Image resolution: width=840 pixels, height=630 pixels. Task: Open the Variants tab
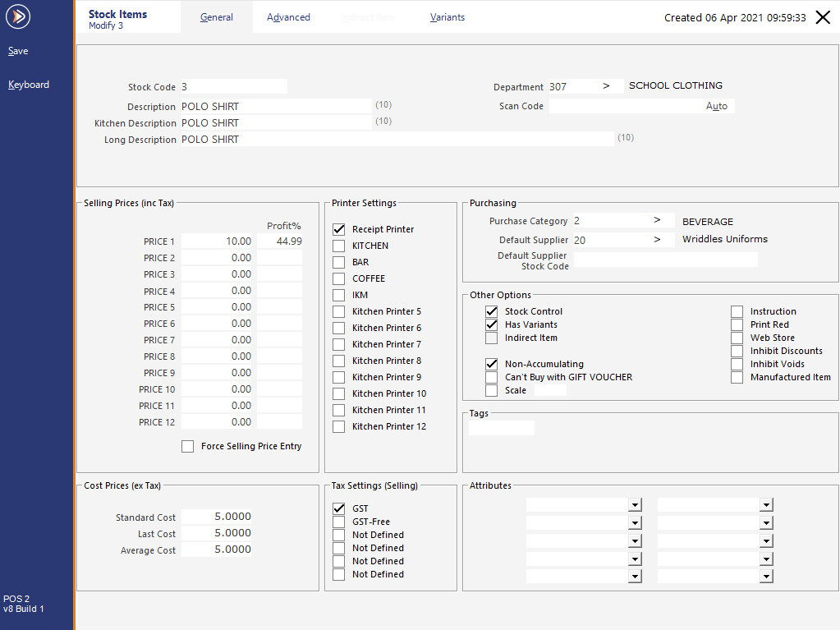click(x=448, y=17)
